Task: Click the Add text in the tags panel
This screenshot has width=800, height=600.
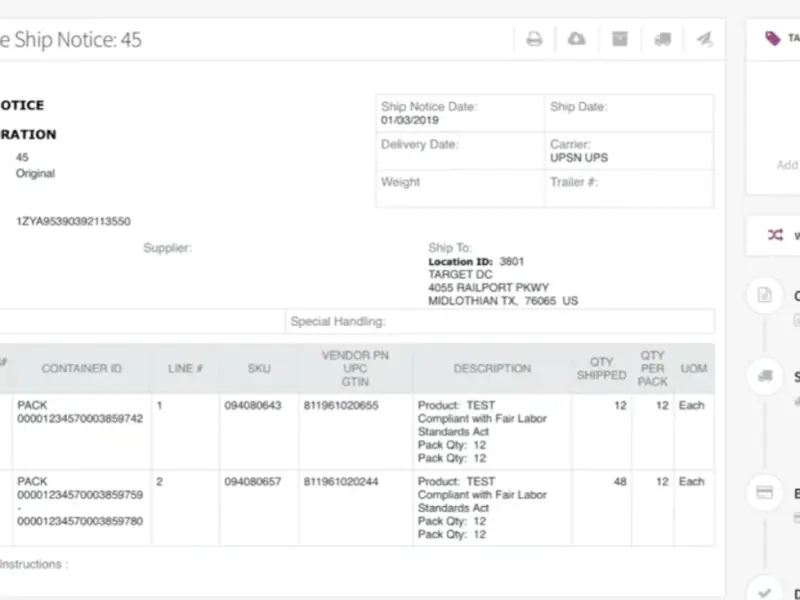Action: 787,165
